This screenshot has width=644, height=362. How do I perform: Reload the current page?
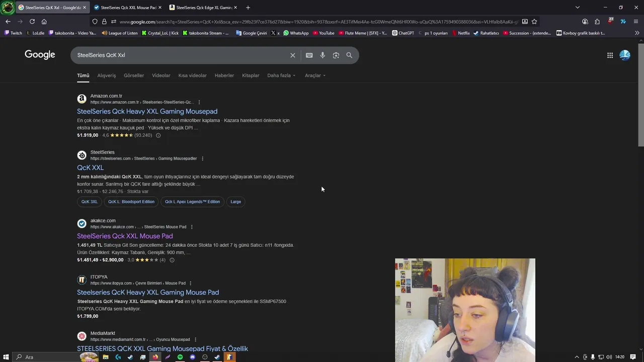pyautogui.click(x=32, y=22)
